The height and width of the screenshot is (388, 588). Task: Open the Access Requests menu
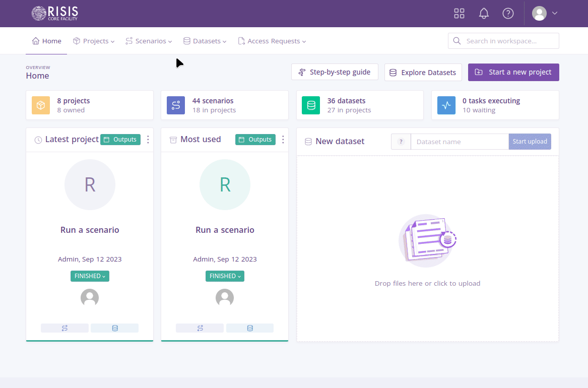click(x=272, y=41)
